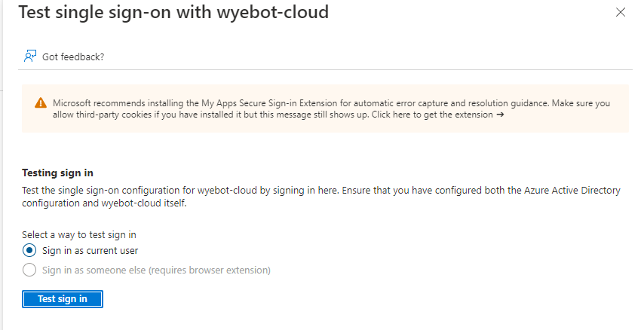Click the Got feedback person icon

click(30, 57)
